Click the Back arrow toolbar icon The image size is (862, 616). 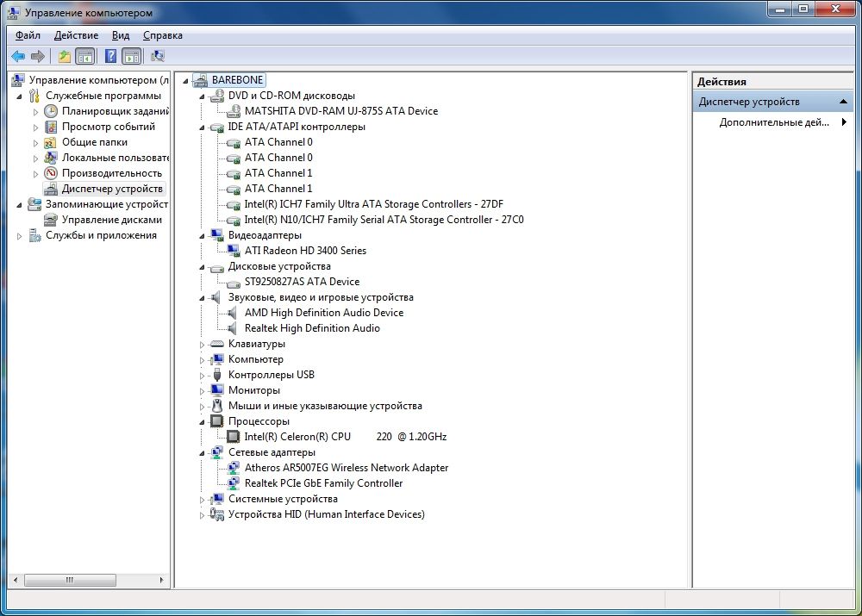pyautogui.click(x=18, y=56)
